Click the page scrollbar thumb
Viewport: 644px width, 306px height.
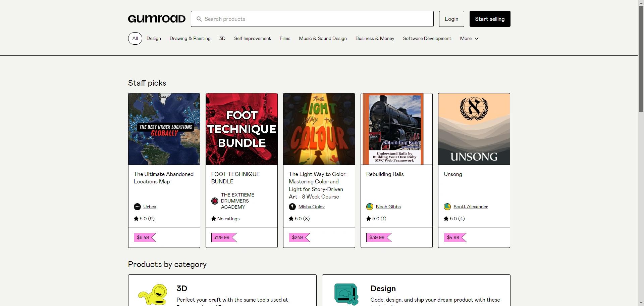pyautogui.click(x=641, y=58)
